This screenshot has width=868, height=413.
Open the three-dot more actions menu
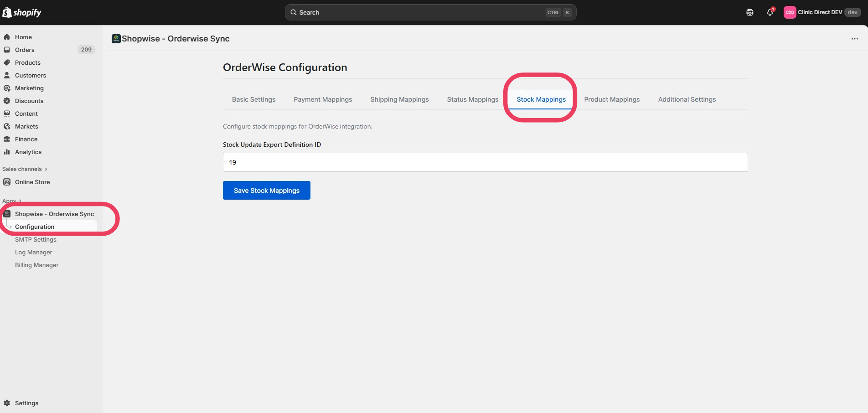coord(855,39)
